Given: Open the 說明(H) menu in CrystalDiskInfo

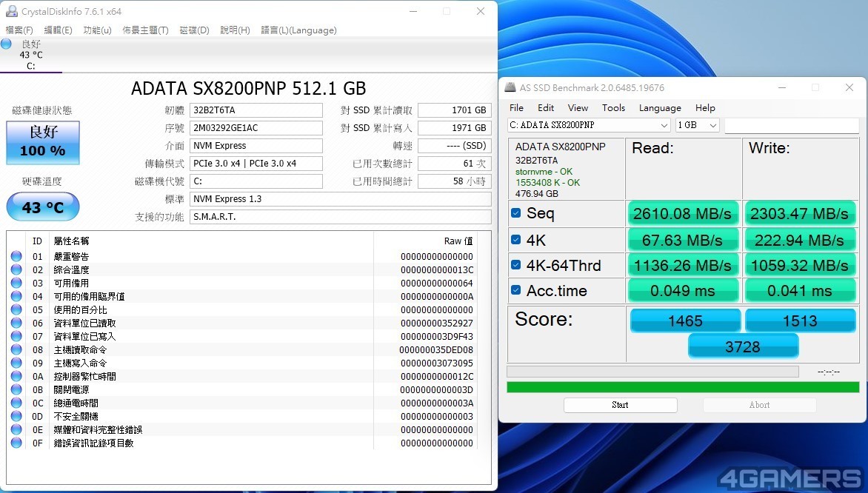Looking at the screenshot, I should 236,30.
